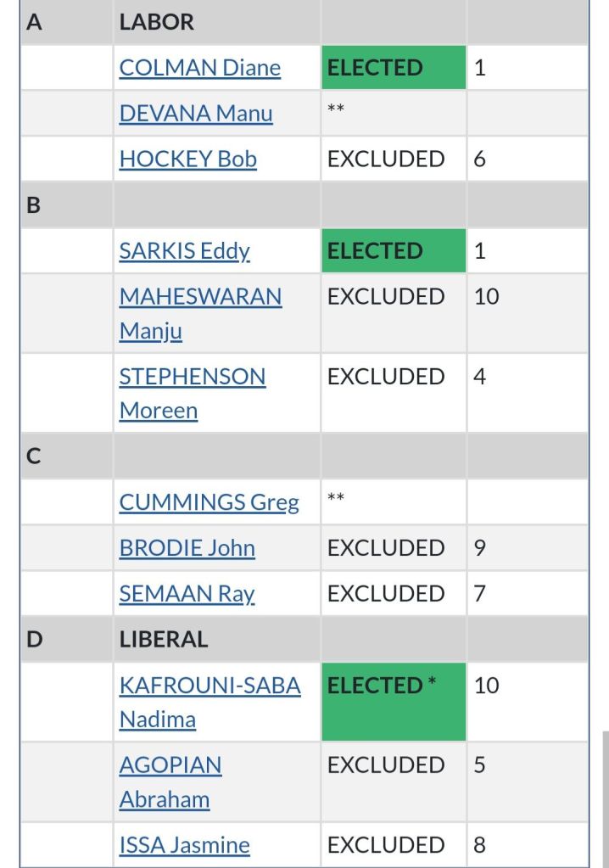Select the SARKIS Eddy link
Viewport: 609px width, 868px height.
pyautogui.click(x=184, y=251)
